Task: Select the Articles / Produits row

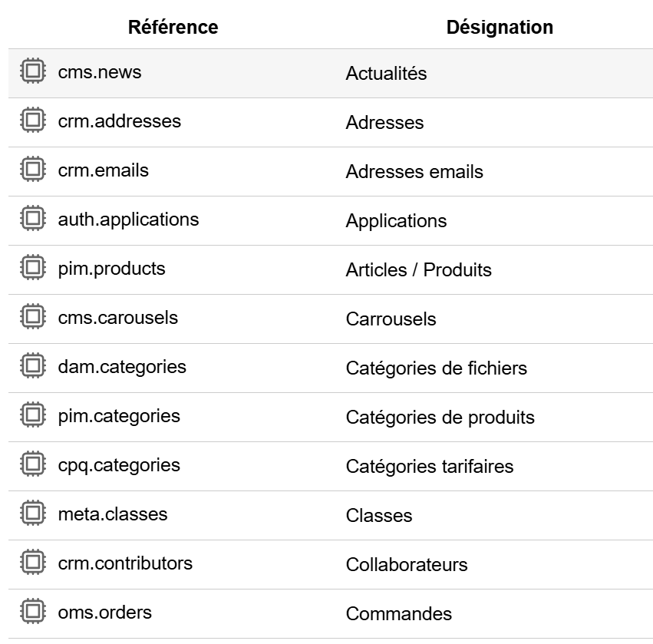Action: 418,270
